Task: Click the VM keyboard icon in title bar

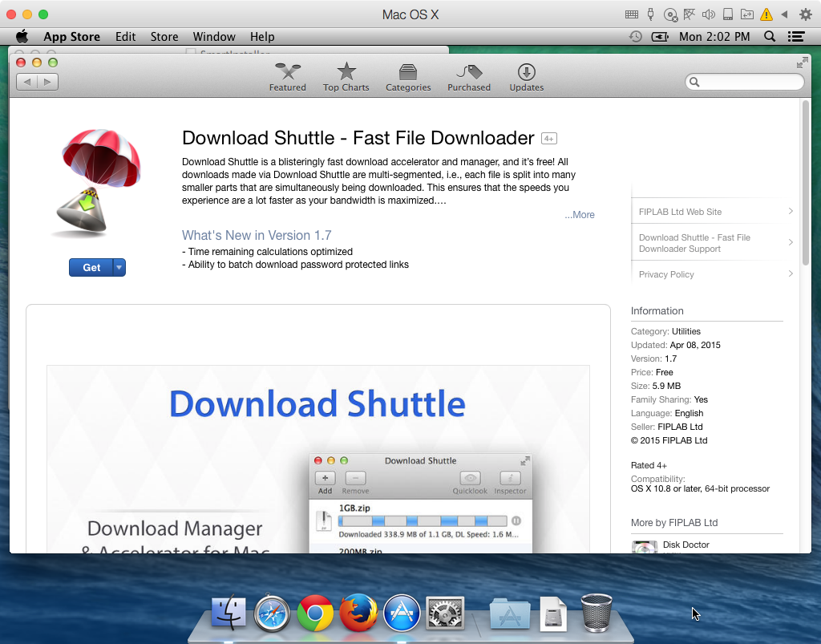Action: click(x=632, y=14)
